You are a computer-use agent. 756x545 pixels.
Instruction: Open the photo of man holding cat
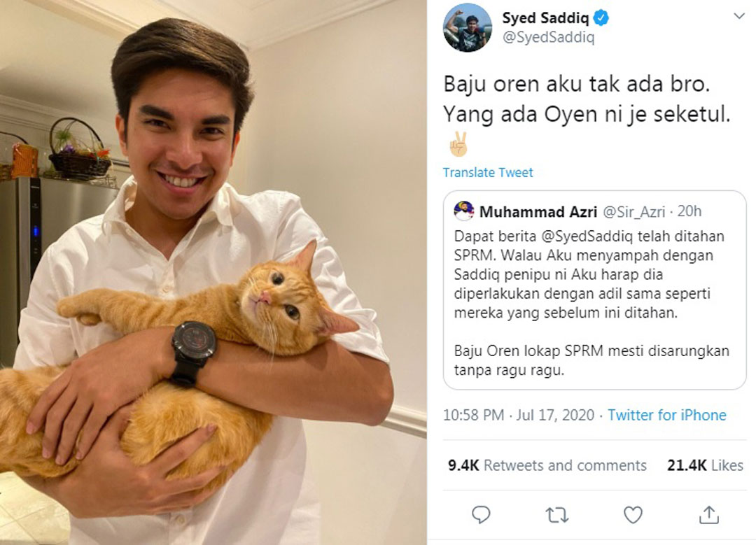click(213, 272)
